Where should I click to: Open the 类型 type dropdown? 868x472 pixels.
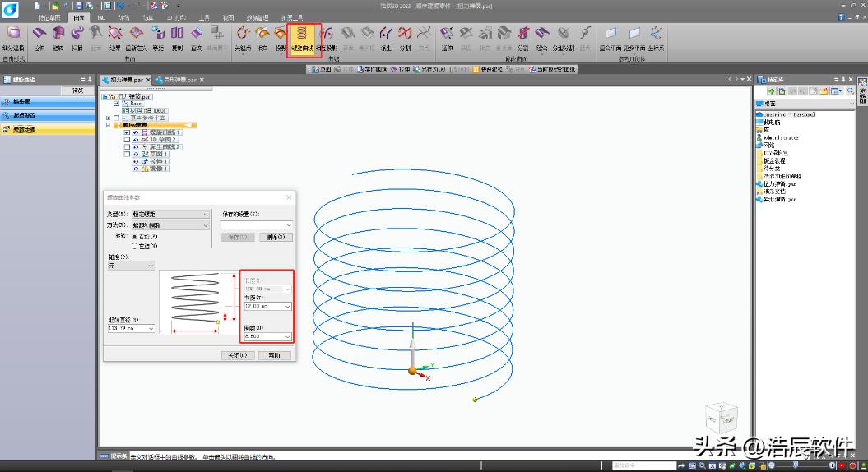click(x=170, y=215)
